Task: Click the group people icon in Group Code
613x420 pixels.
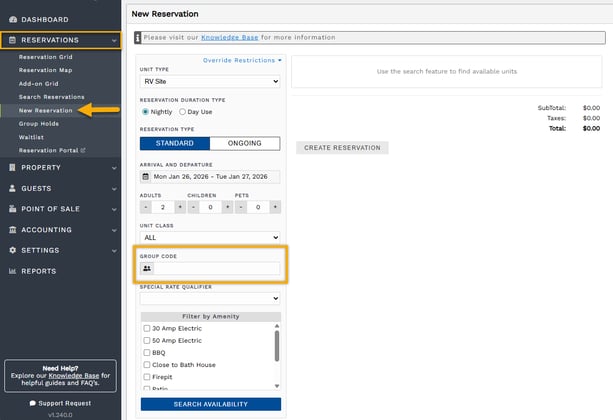Action: [x=147, y=269]
